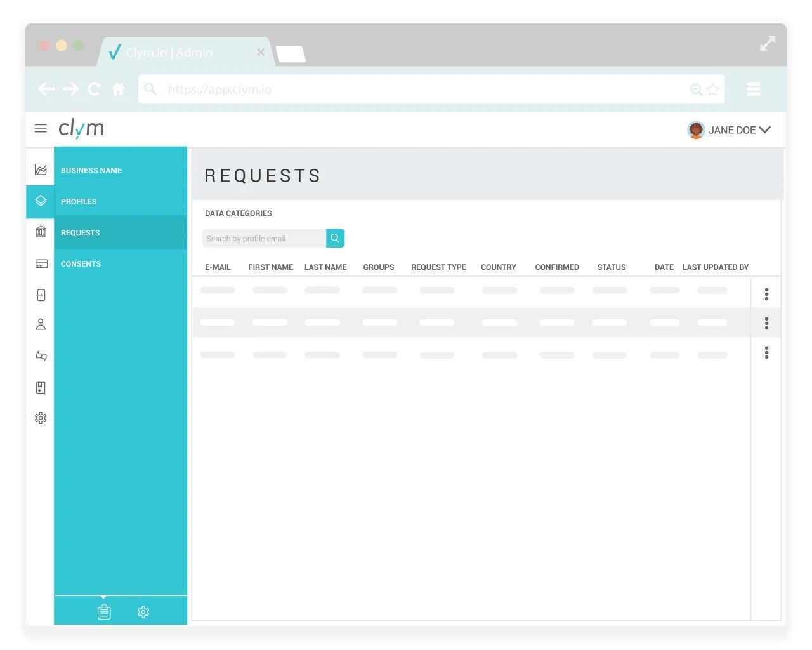Sort by the CONFIRMED column header
The width and height of the screenshot is (812, 650).
pyautogui.click(x=557, y=267)
